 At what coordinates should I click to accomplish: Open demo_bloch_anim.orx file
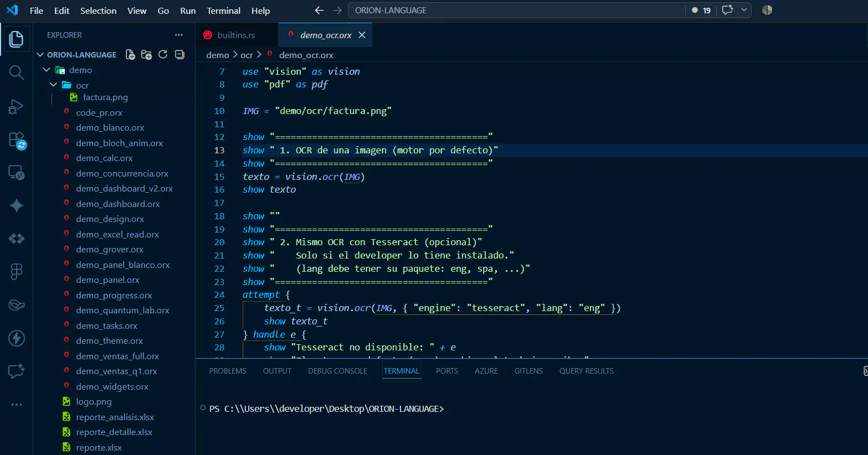[119, 143]
